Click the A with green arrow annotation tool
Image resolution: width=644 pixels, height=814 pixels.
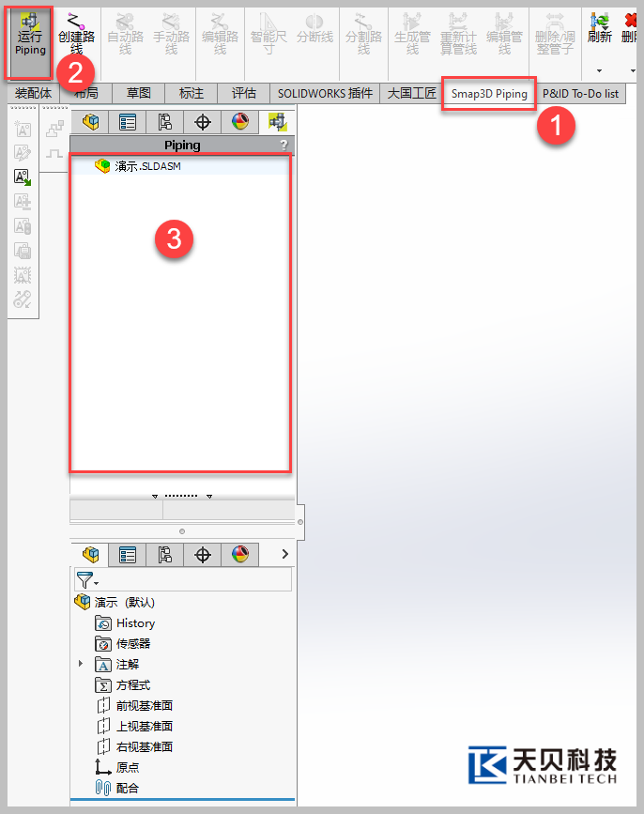pos(23,177)
